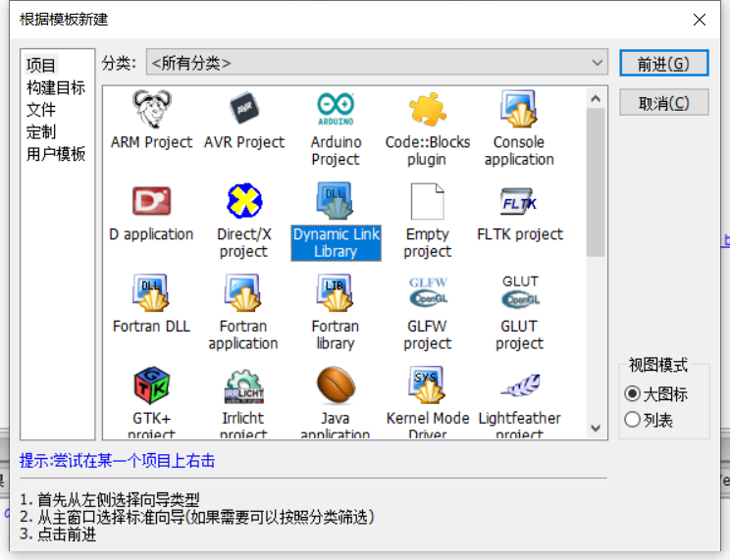The width and height of the screenshot is (730, 560).
Task: Click the blue hint text 提示:尝试在某一个项目上右击
Action: (118, 461)
